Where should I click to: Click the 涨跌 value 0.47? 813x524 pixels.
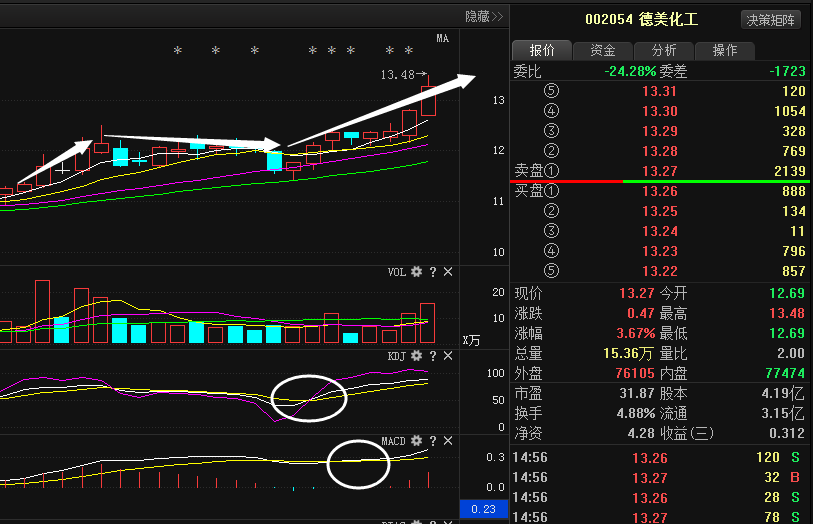pos(641,314)
